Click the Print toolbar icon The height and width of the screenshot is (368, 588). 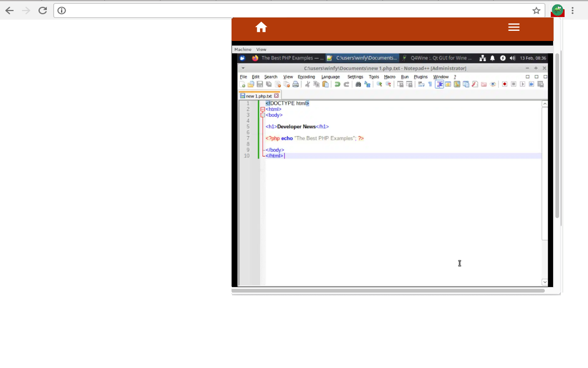(296, 84)
